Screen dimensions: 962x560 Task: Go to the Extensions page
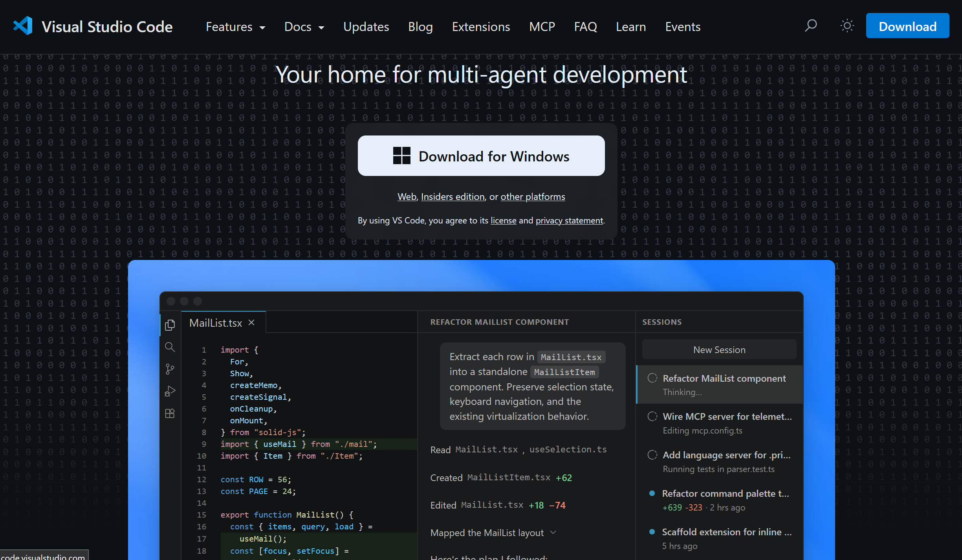coord(481,27)
